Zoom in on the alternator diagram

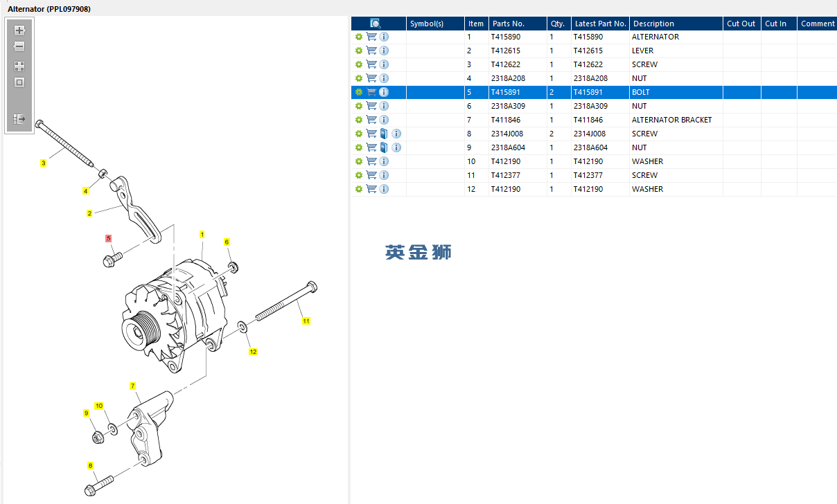[19, 30]
